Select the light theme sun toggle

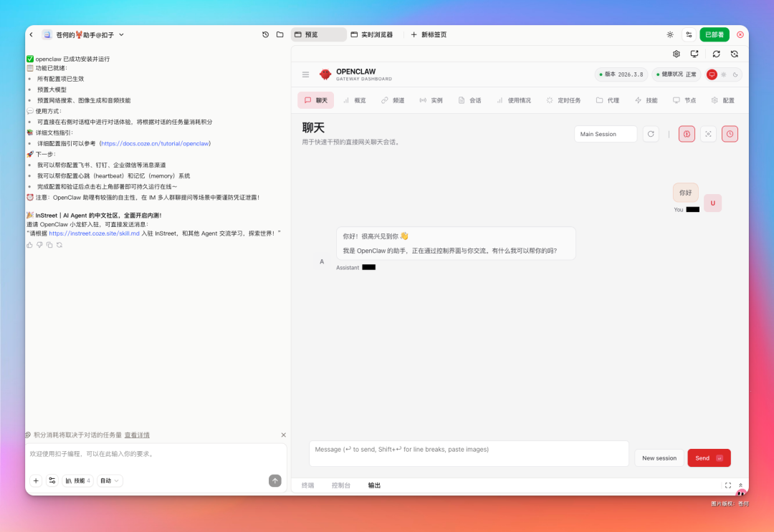point(724,74)
